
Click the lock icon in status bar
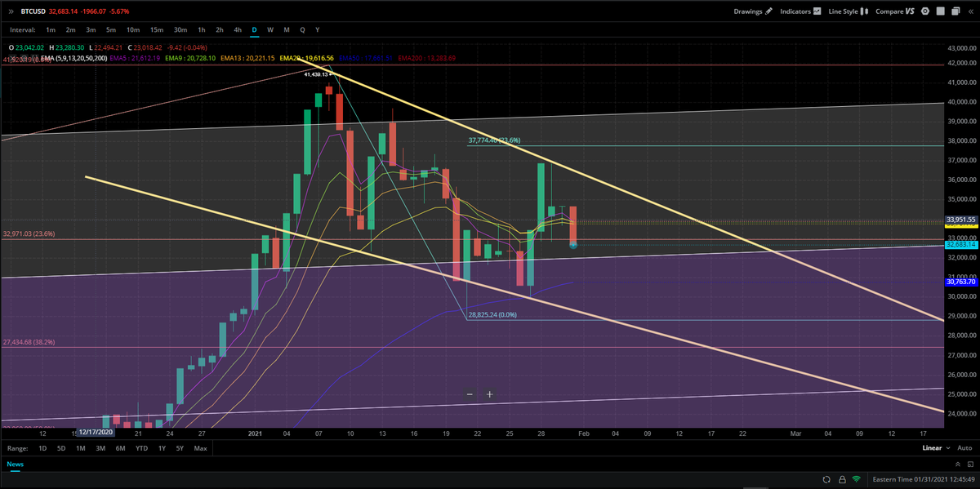coord(840,479)
